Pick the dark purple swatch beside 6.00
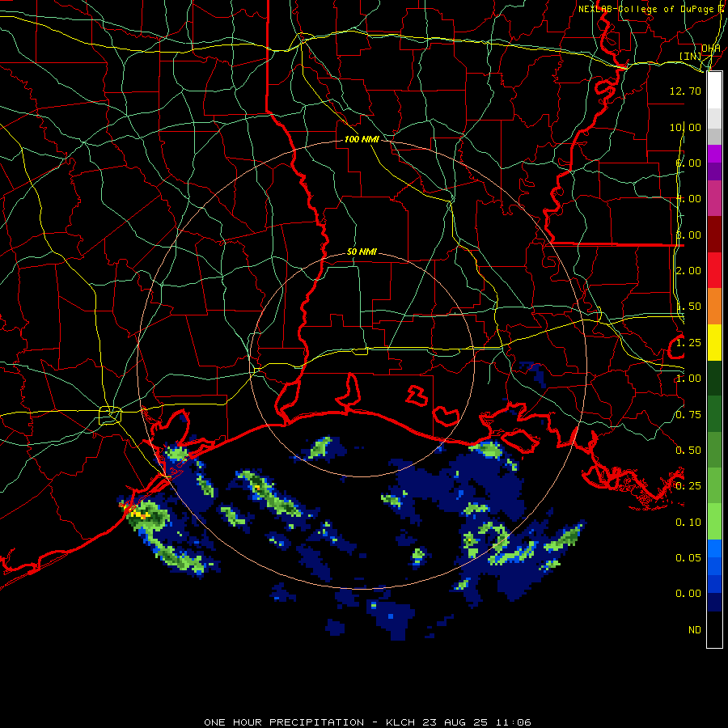Image resolution: width=728 pixels, height=728 pixels. pos(714,171)
